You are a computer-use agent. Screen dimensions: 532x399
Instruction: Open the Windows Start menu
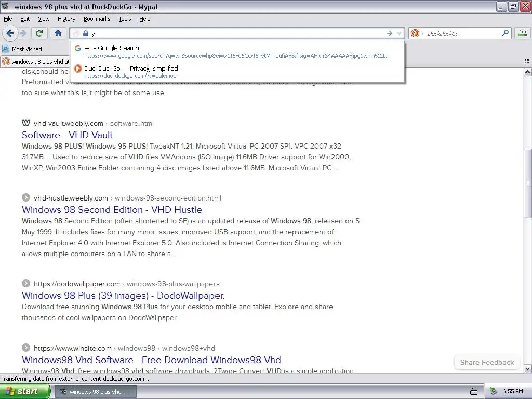pyautogui.click(x=25, y=391)
